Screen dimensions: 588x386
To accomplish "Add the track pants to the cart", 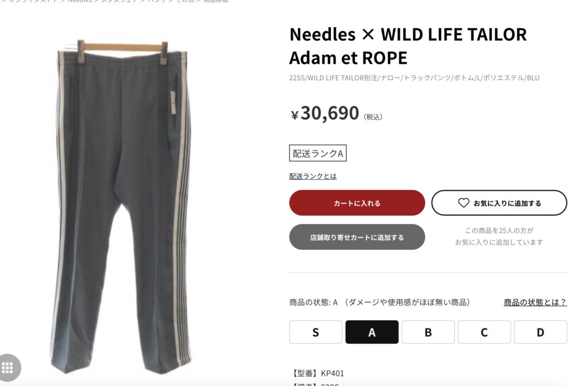I will point(357,203).
